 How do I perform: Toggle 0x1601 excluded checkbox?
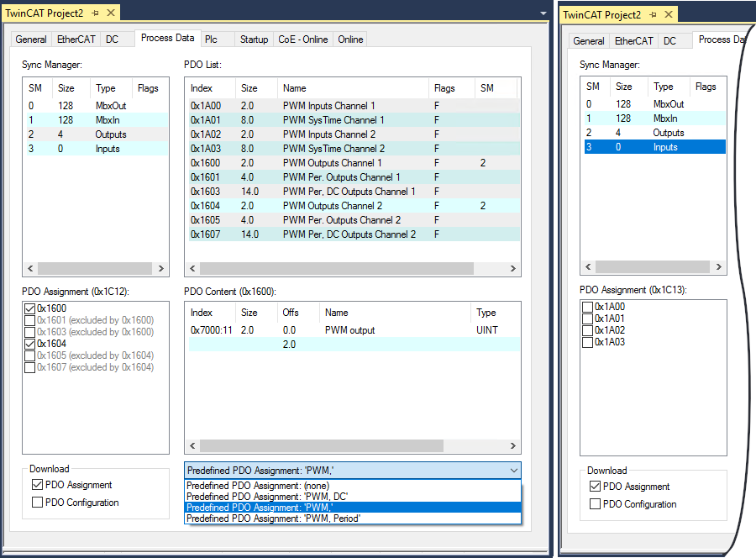pyautogui.click(x=30, y=320)
